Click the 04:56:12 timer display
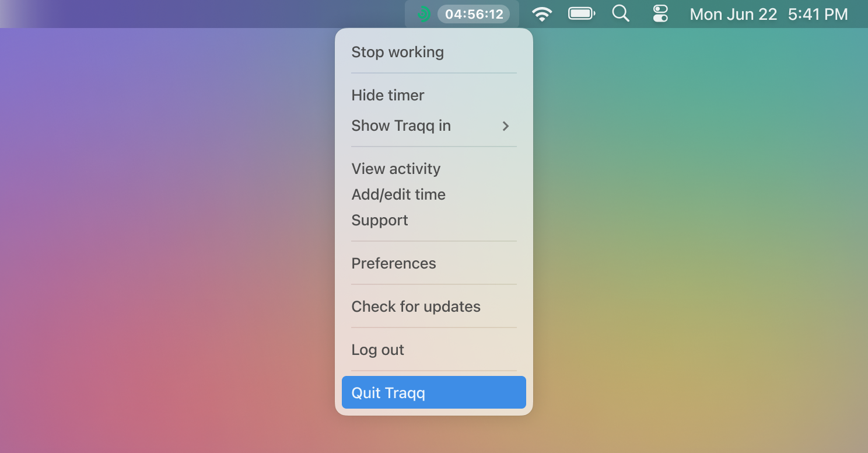Image resolution: width=868 pixels, height=453 pixels. [x=474, y=14]
